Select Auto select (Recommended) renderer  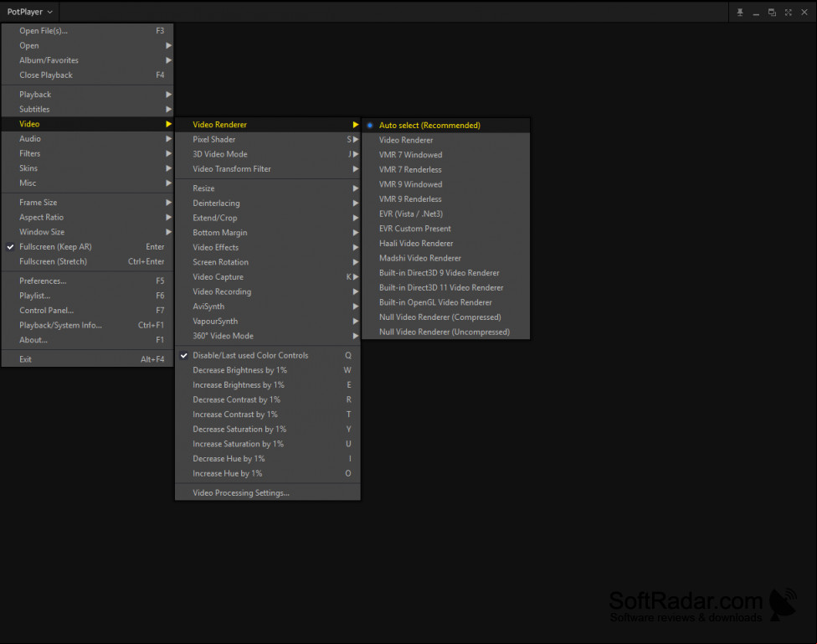(x=446, y=125)
